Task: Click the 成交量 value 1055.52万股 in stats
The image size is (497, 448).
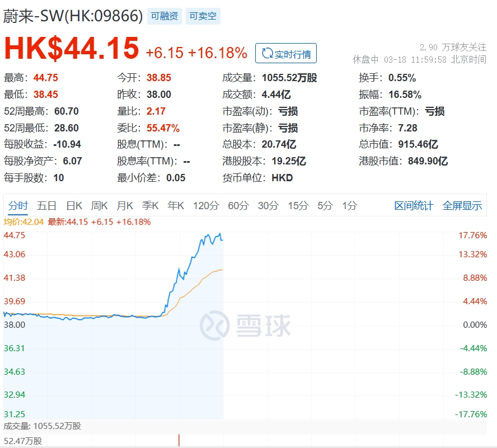Action: pos(289,78)
